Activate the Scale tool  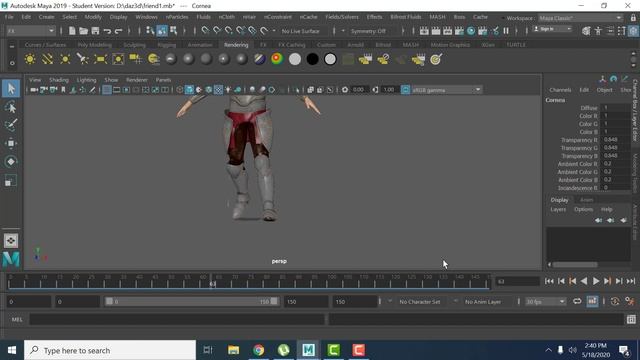pyautogui.click(x=11, y=180)
